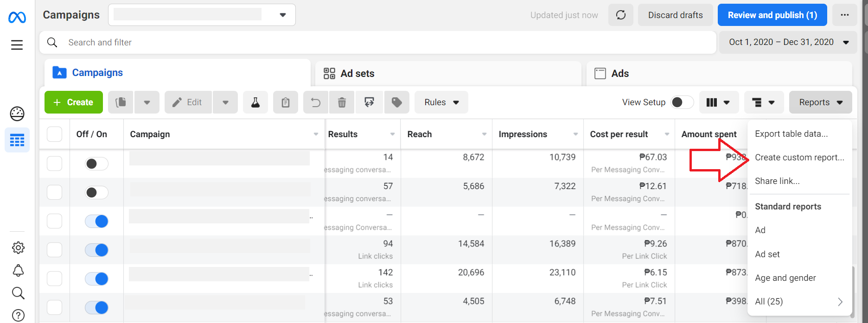
Task: Click the Discard drafts button
Action: tap(676, 15)
